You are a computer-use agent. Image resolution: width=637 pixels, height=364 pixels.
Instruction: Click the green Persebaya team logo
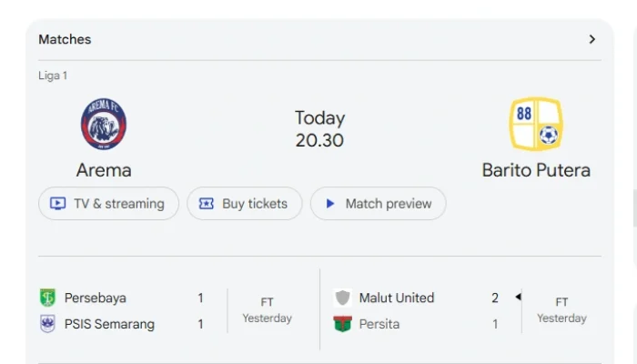47,298
